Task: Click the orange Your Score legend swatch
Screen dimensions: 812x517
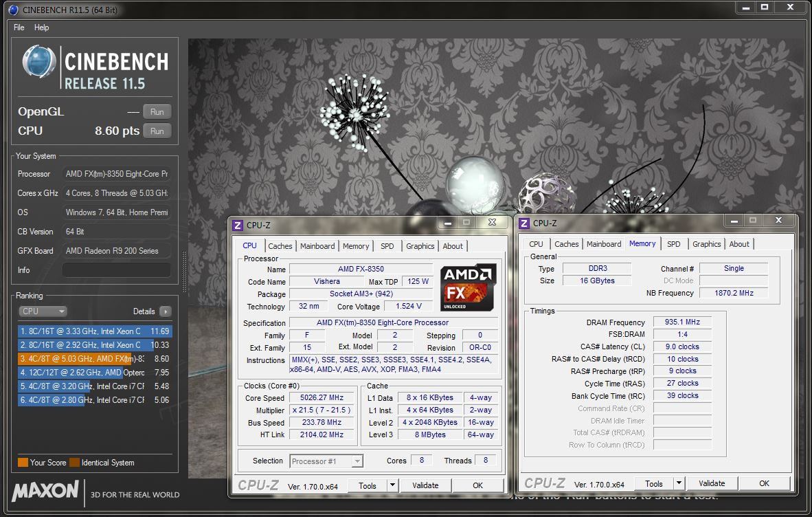Action: [23, 463]
